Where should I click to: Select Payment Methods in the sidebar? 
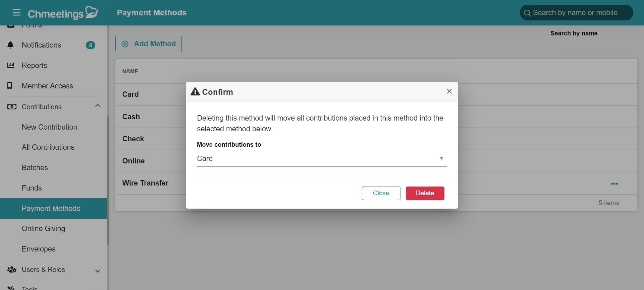53,209
